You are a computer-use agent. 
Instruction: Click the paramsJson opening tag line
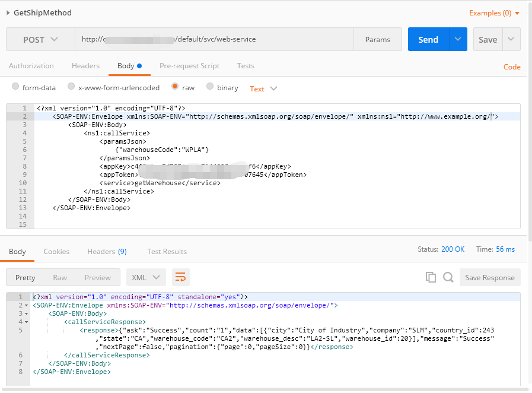tap(123, 141)
